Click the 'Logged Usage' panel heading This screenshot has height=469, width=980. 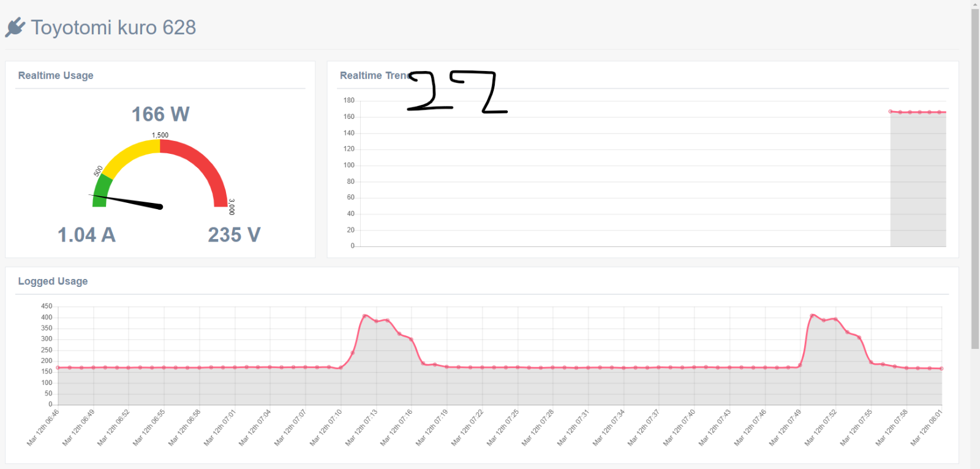pos(53,281)
